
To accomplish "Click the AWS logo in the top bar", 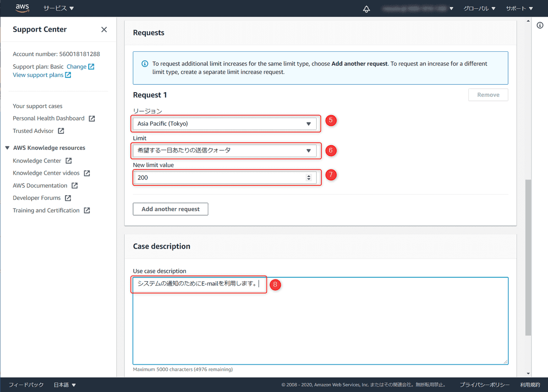I will [22, 8].
